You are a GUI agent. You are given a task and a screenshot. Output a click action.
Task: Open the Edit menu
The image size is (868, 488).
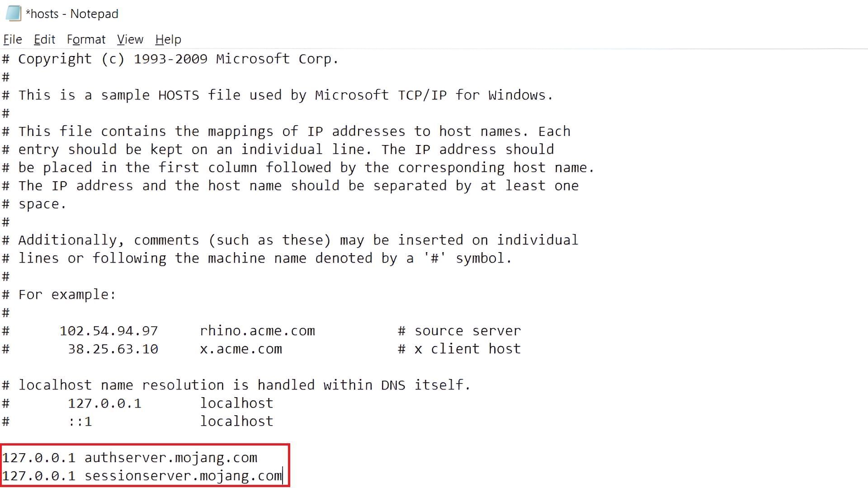pos(45,39)
